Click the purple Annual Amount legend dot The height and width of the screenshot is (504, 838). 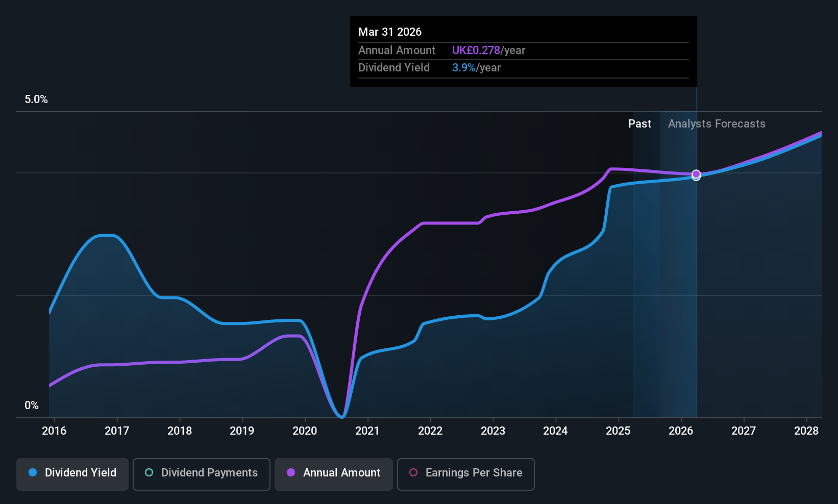click(x=291, y=472)
